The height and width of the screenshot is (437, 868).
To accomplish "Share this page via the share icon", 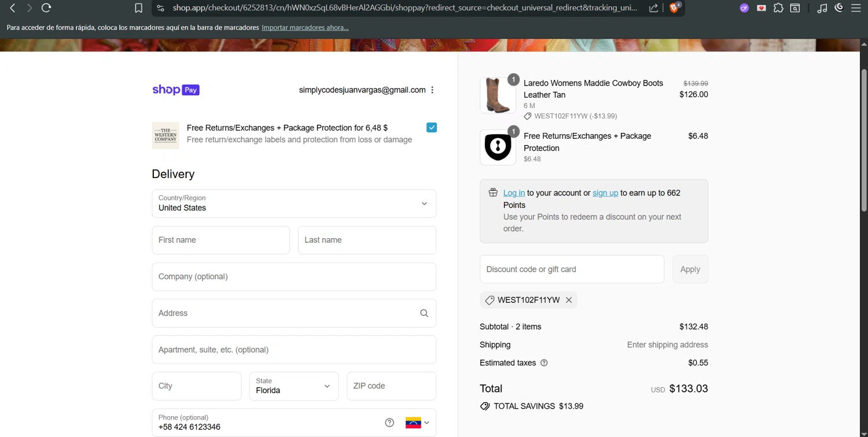I will point(653,8).
